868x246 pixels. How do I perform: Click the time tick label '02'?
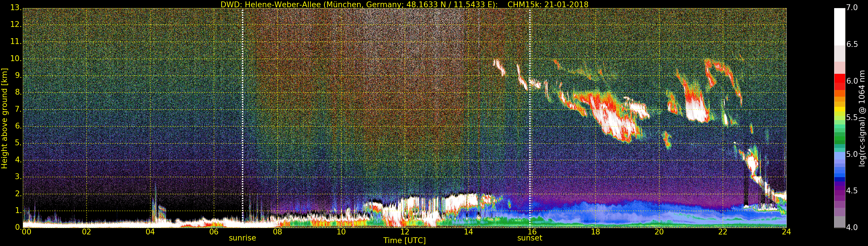click(x=87, y=232)
